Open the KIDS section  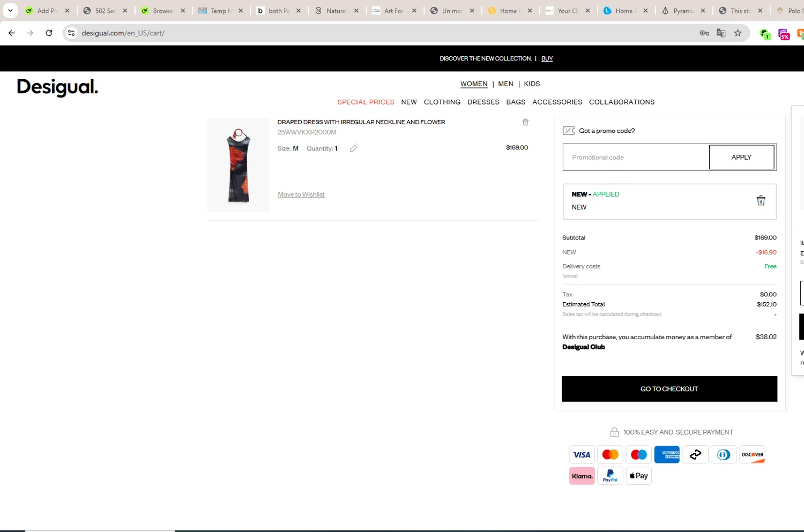click(x=532, y=84)
